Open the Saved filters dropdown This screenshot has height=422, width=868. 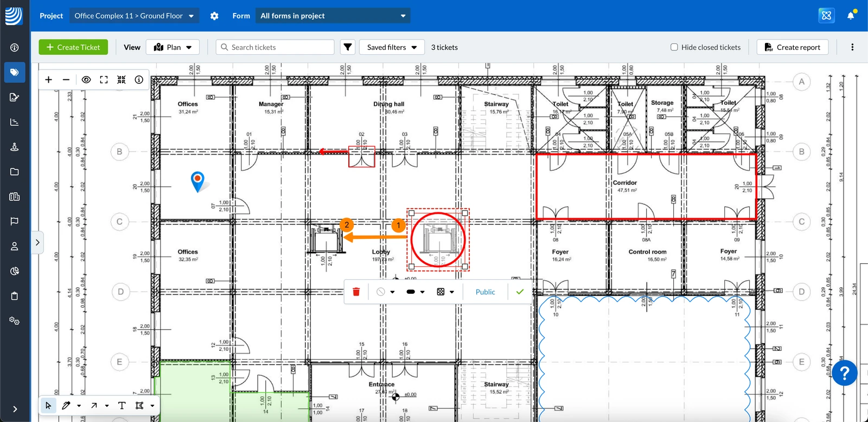pyautogui.click(x=392, y=47)
